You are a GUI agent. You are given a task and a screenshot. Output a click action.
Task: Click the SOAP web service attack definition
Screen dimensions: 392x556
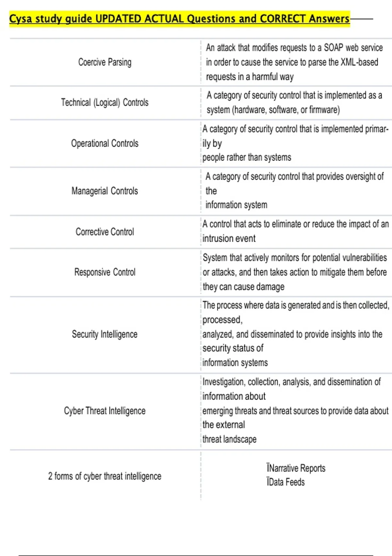(294, 62)
